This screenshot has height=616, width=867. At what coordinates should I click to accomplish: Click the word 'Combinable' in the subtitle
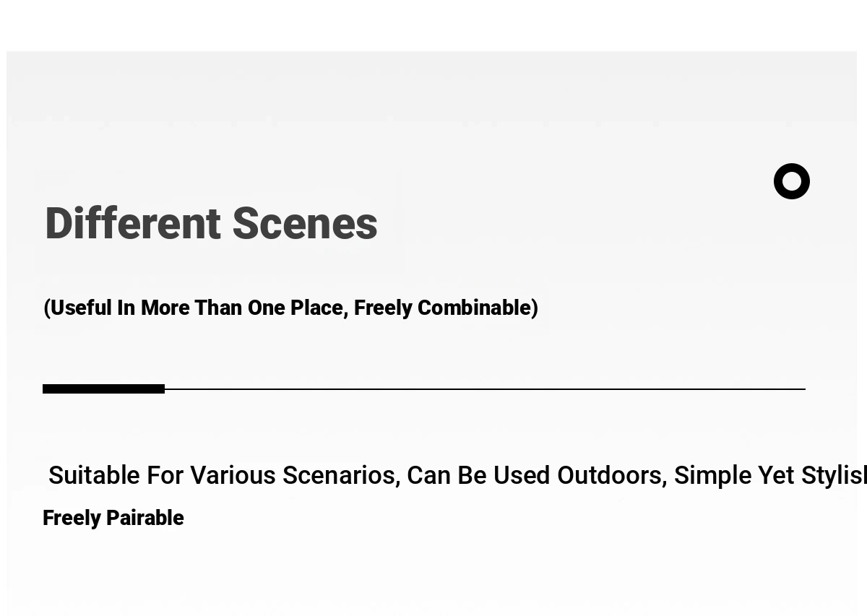[x=474, y=308]
